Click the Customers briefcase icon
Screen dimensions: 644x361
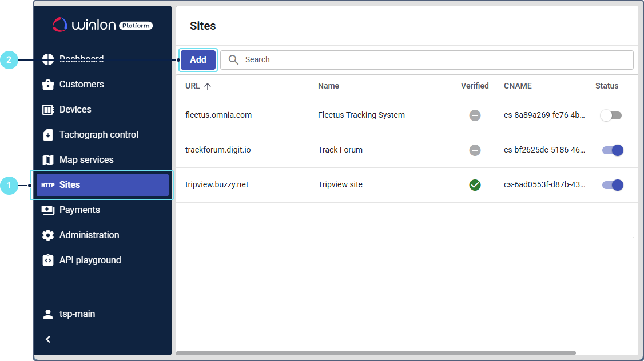48,85
